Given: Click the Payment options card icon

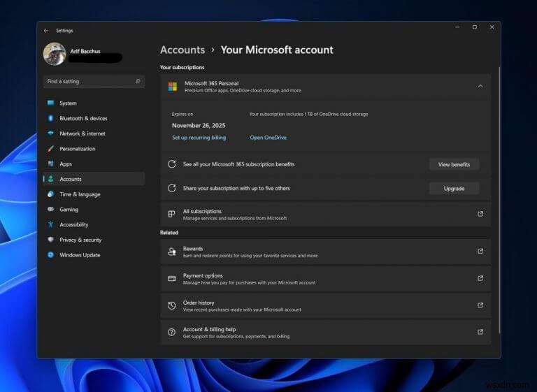Looking at the screenshot, I should pyautogui.click(x=171, y=278).
